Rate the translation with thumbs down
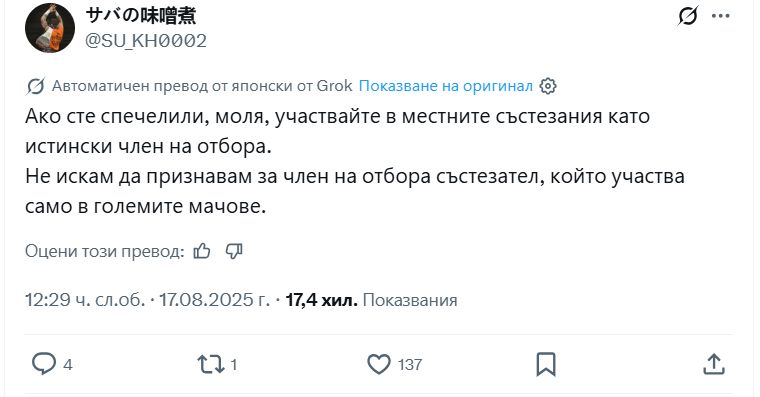Viewport: 760px width, 397px height. click(234, 251)
